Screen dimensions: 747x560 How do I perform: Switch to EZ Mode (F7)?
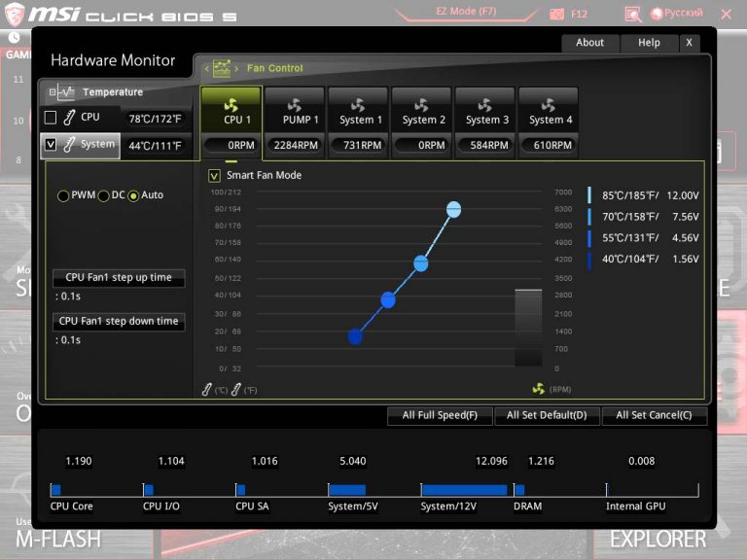click(x=466, y=12)
